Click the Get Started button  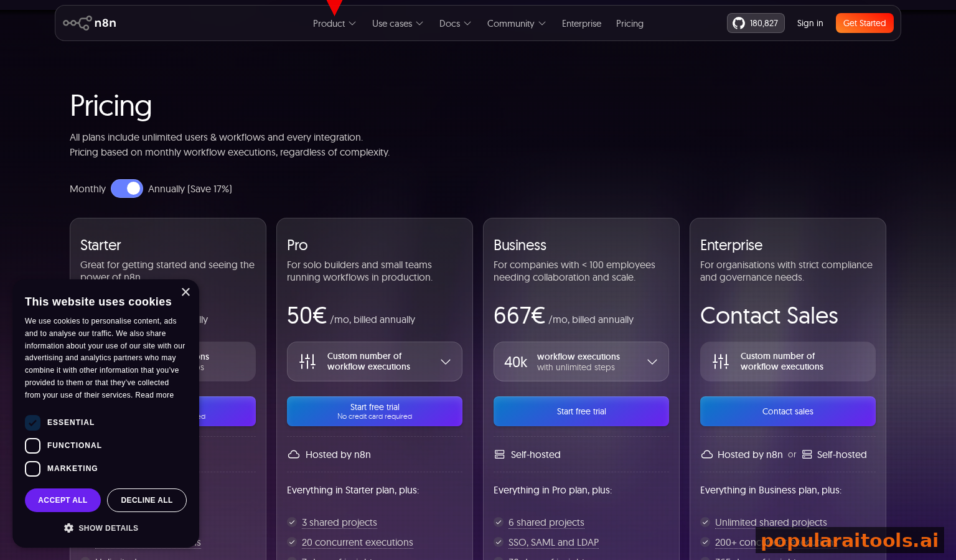click(x=865, y=23)
